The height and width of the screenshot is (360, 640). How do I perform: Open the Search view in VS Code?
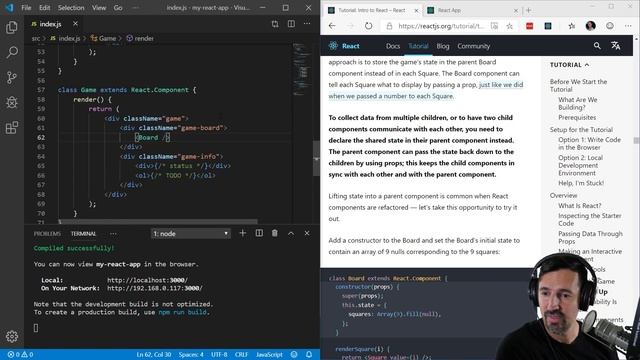12,52
